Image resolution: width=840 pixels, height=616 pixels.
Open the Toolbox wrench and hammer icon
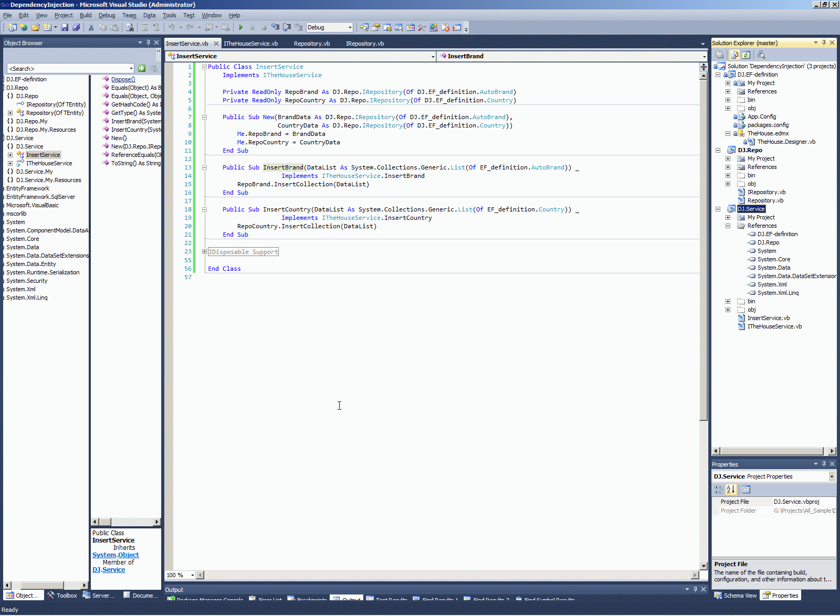[x=422, y=27]
